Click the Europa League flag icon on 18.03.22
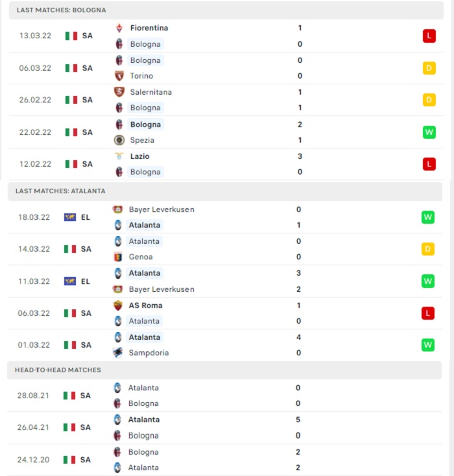 click(x=70, y=217)
